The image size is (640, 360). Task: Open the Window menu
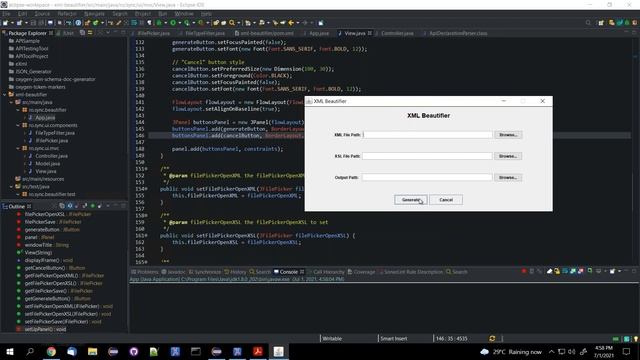tap(184, 13)
